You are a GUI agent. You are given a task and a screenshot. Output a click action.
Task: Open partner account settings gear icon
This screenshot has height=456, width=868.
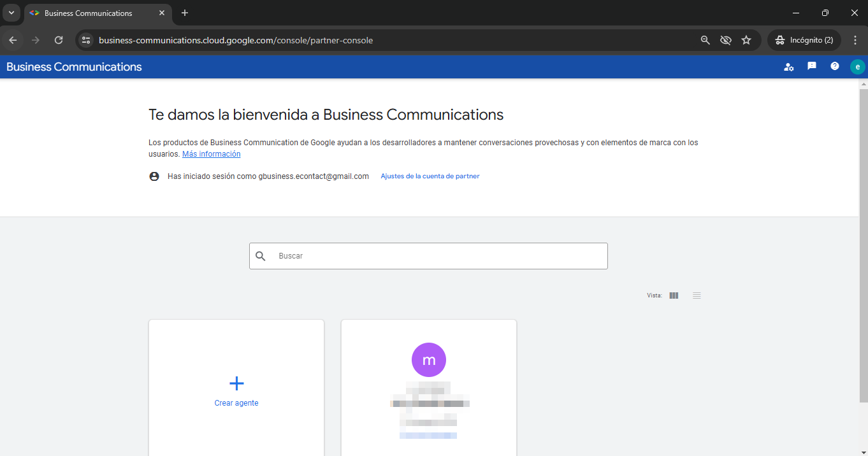tap(789, 67)
